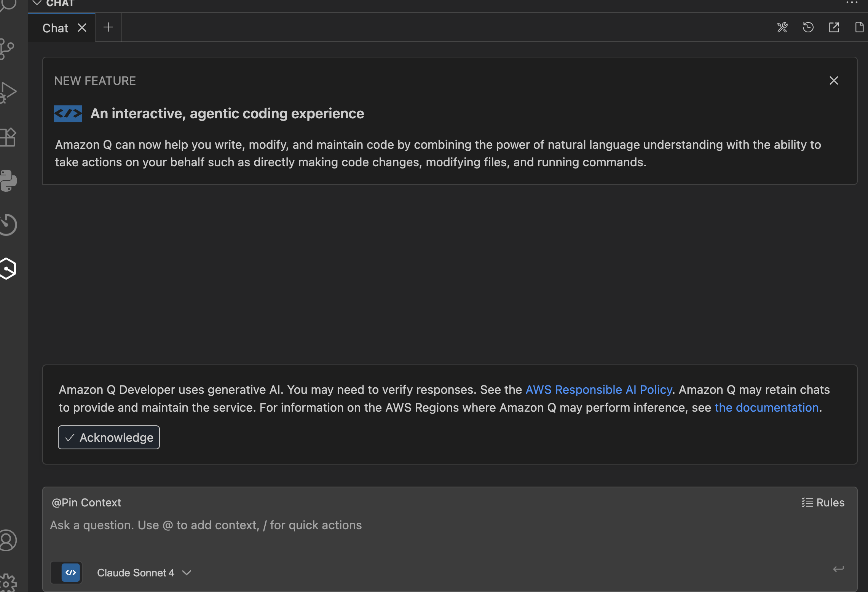Click the NEW FEATURE label text

click(95, 81)
